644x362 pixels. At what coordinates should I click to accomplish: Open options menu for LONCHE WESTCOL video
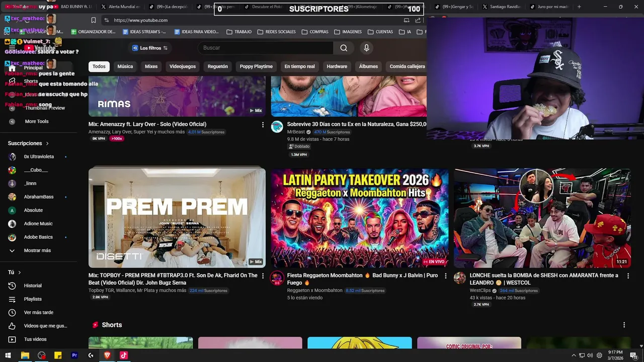(x=628, y=276)
